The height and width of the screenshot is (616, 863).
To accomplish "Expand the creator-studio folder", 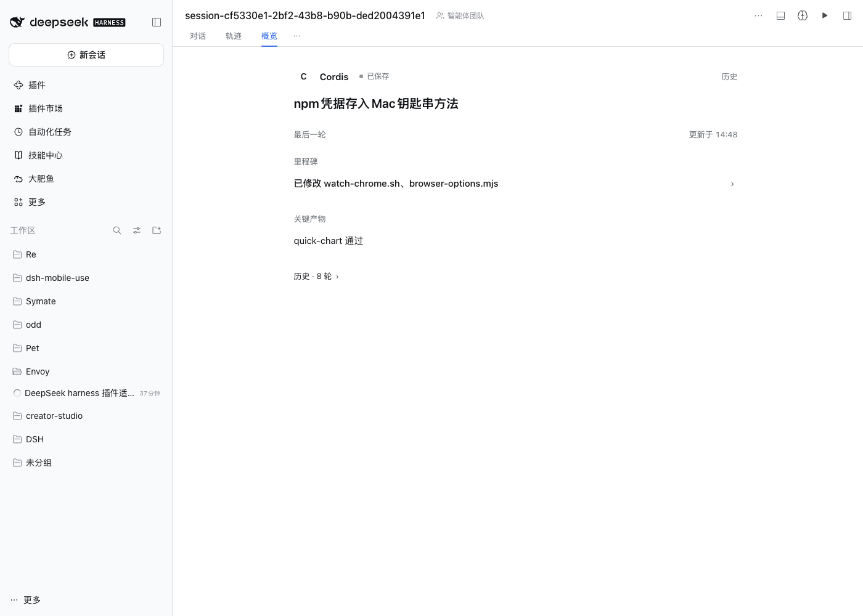I will (86, 416).
